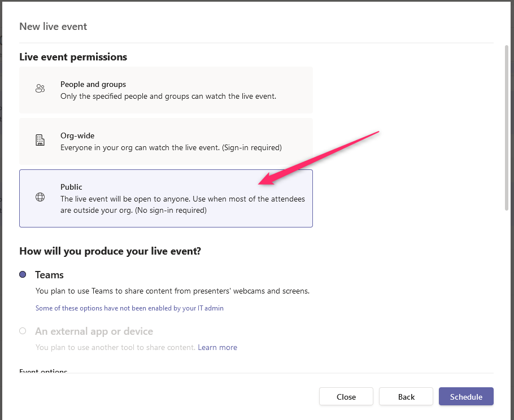Click the People and groups description text
This screenshot has height=420, width=514.
(x=168, y=96)
